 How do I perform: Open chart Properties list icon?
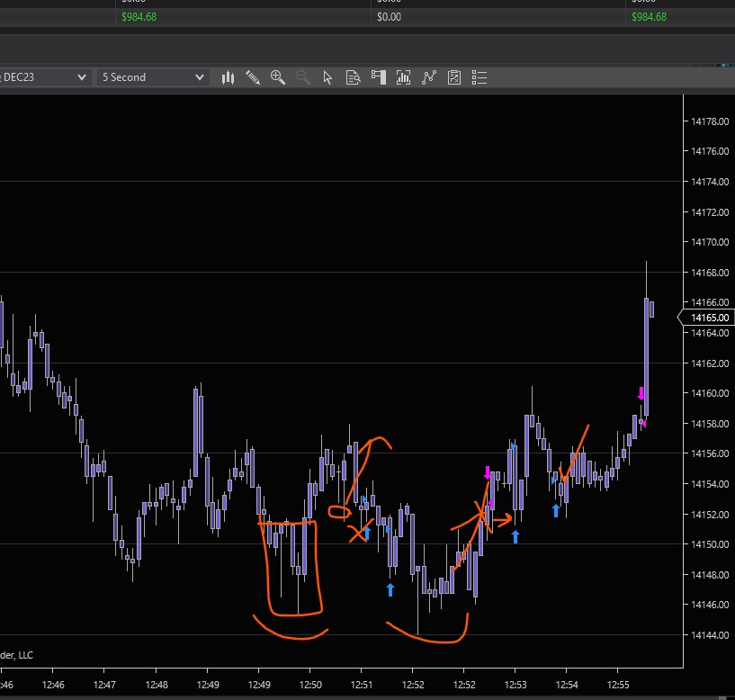point(480,77)
